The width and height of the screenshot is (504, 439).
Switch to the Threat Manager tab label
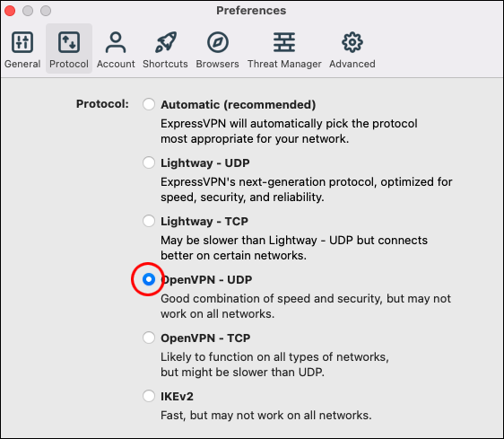(x=284, y=64)
